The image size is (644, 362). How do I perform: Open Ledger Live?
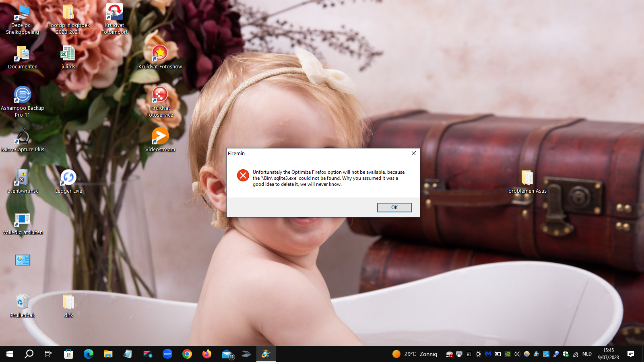[x=68, y=177]
